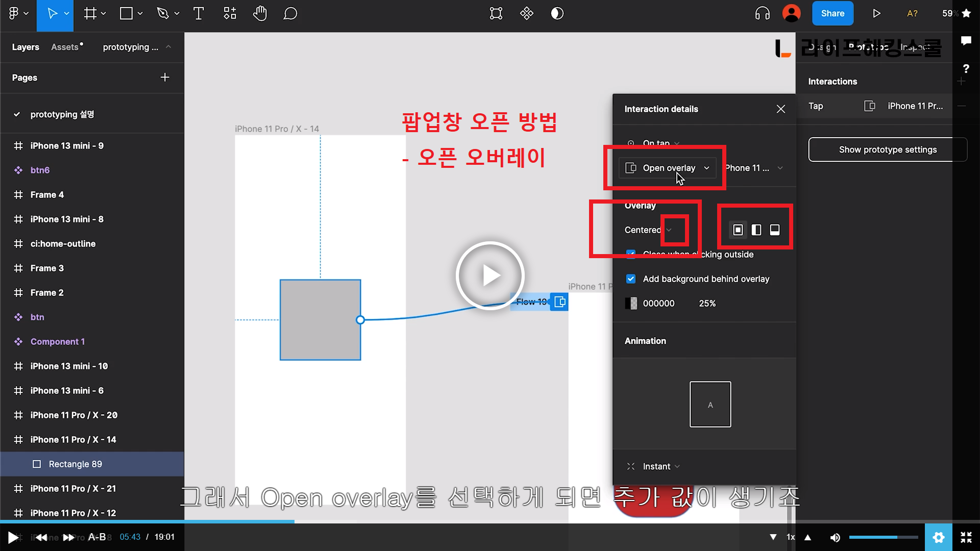The image size is (980, 551).
Task: Select the Rectangle 89 layer
Action: point(76,464)
